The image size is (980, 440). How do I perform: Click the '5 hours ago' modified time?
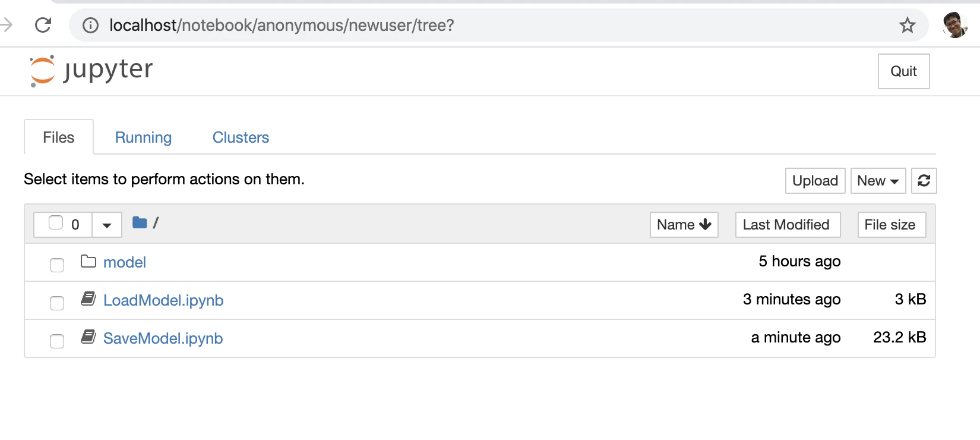tap(799, 261)
